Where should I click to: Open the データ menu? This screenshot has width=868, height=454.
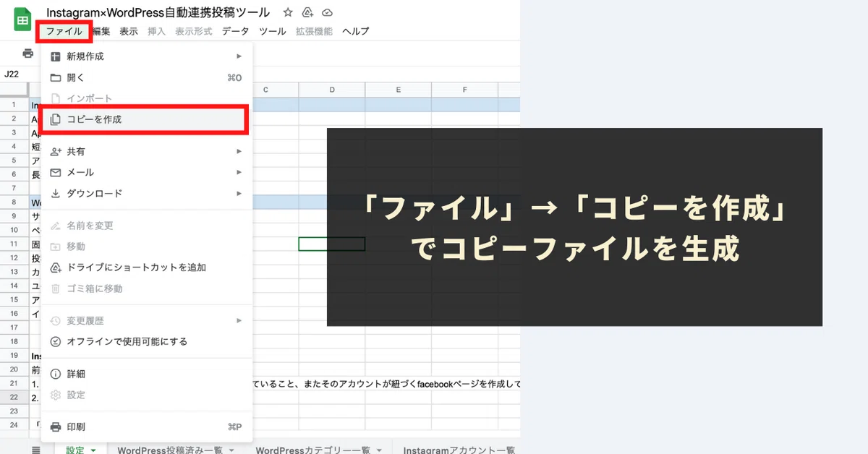[x=235, y=31]
